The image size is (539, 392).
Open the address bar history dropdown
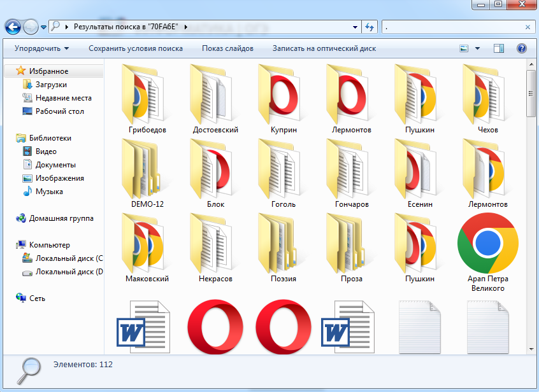[x=355, y=27]
